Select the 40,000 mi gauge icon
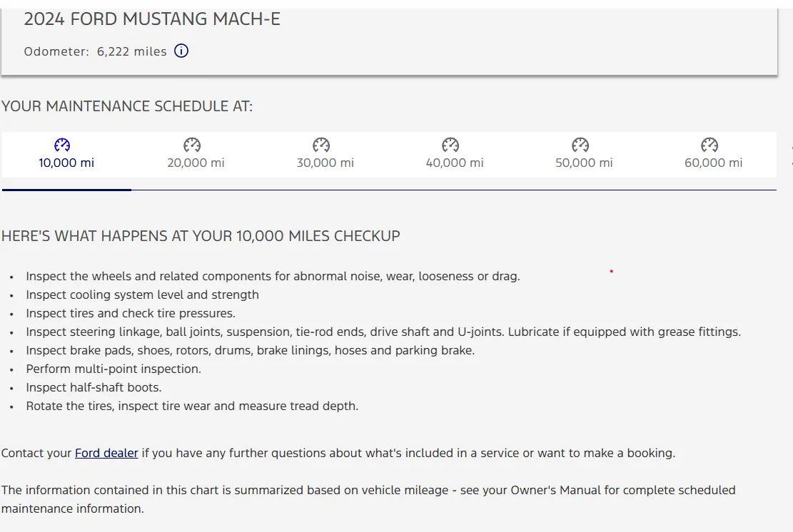Screen dimensions: 793x532 pos(450,145)
